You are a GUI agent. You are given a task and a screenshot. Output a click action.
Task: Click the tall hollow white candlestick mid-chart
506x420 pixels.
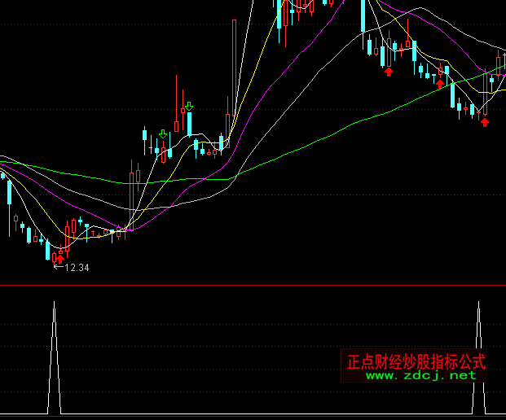click(x=234, y=69)
